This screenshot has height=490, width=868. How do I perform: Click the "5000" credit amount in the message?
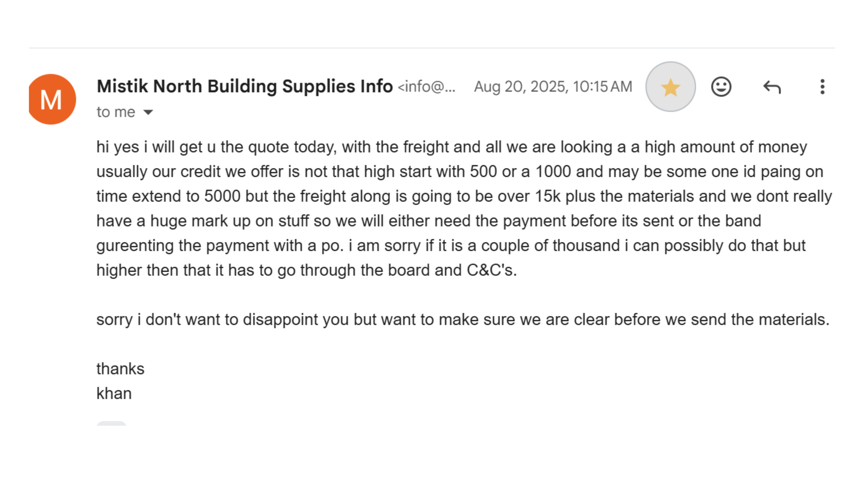(x=222, y=196)
